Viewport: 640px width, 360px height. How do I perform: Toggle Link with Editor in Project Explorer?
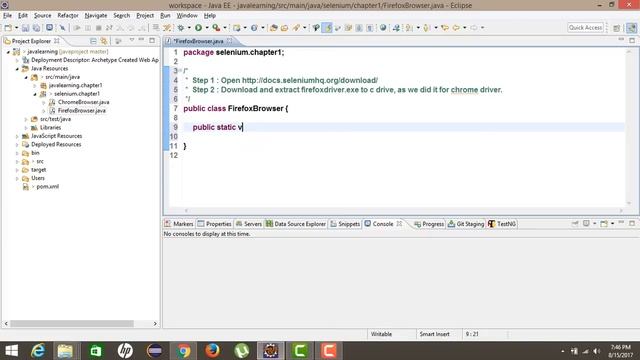pos(104,41)
